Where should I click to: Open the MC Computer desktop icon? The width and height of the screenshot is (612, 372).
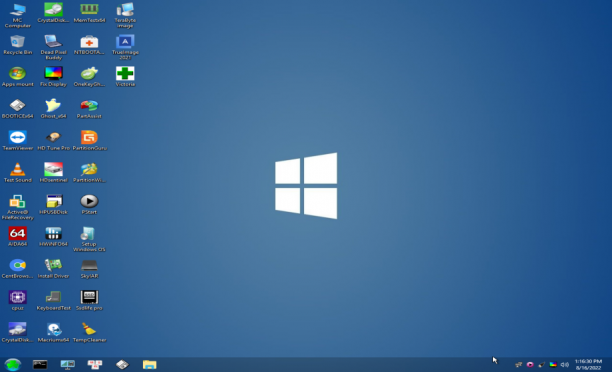pos(18,15)
